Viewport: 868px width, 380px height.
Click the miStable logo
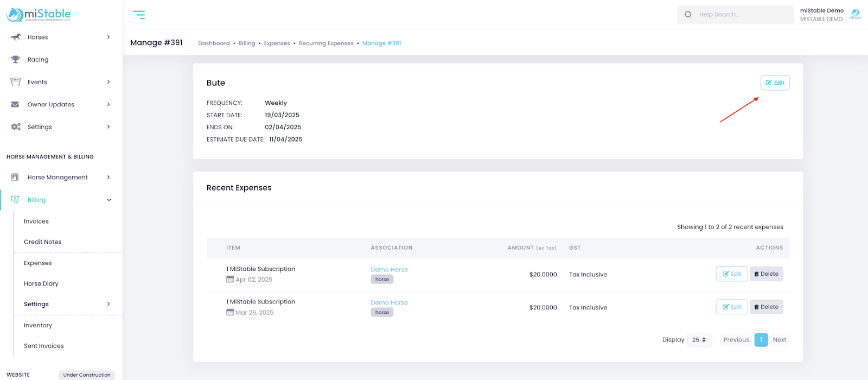click(39, 15)
